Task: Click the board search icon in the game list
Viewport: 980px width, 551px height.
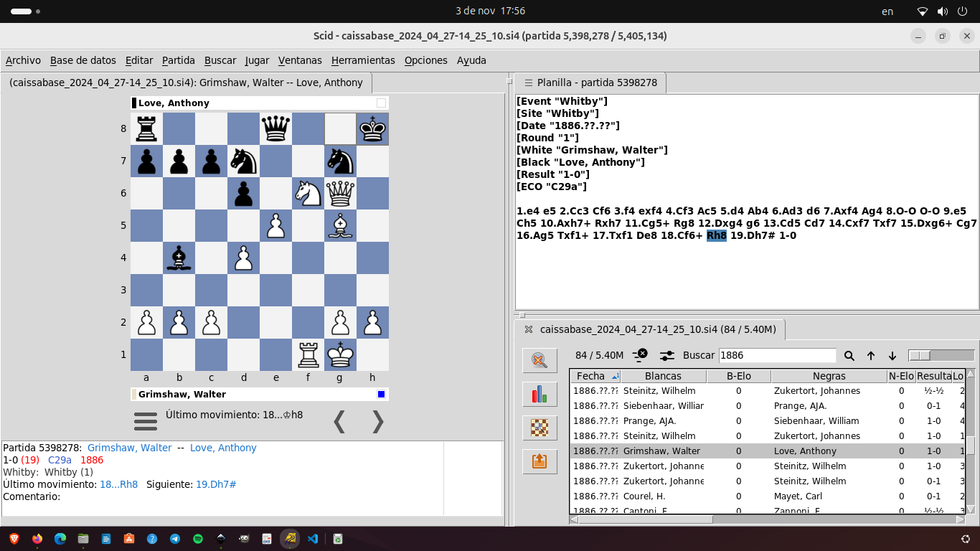Action: tap(540, 428)
